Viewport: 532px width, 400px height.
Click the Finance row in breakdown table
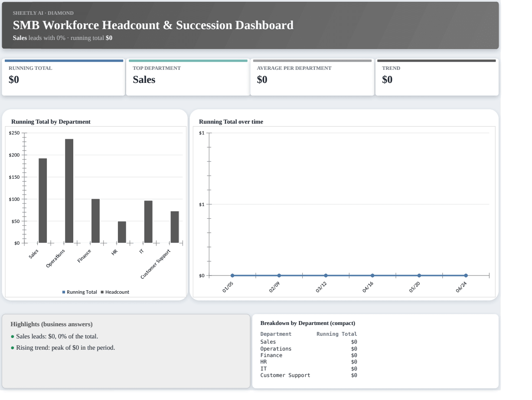[x=309, y=355]
